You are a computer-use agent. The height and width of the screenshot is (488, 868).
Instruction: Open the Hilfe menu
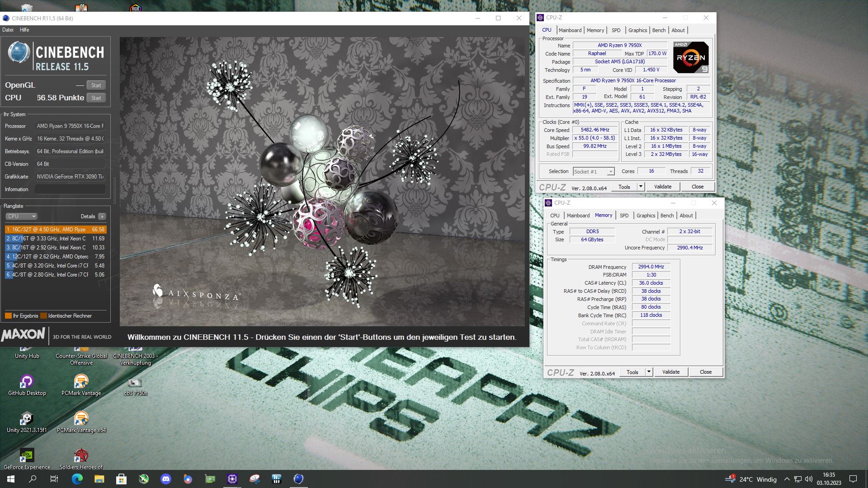click(24, 30)
